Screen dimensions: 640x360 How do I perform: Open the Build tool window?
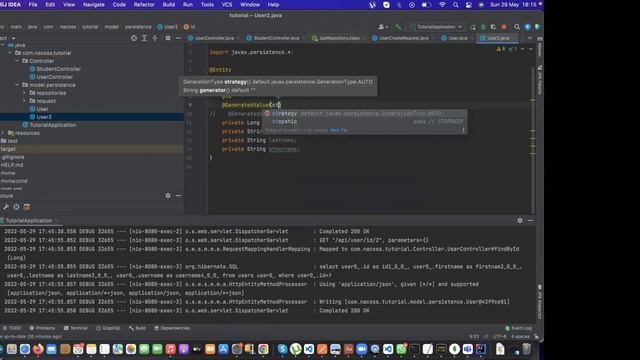pyautogui.click(x=138, y=328)
